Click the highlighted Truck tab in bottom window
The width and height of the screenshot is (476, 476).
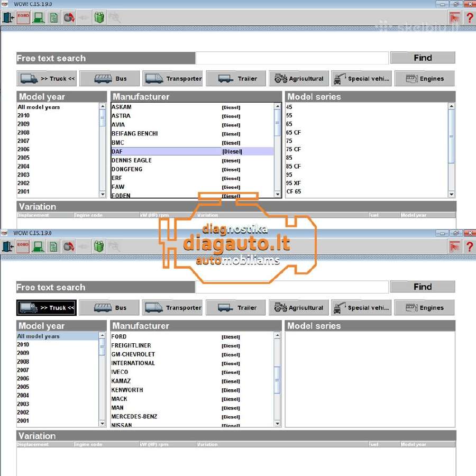pos(47,308)
